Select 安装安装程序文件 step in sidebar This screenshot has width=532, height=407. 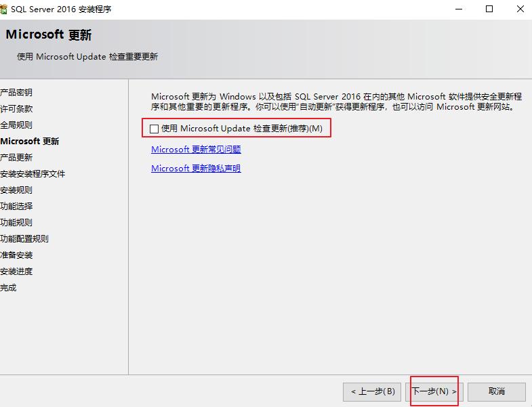tap(33, 173)
